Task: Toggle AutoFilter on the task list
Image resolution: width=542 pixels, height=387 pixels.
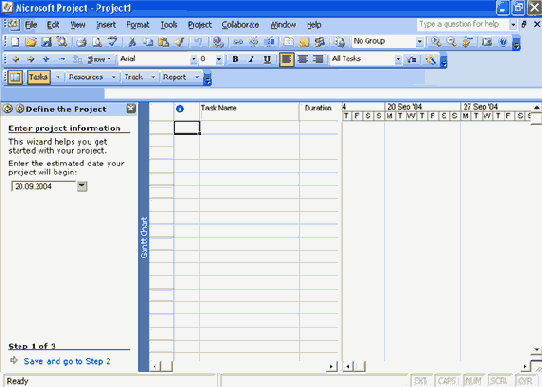Action: coord(411,60)
